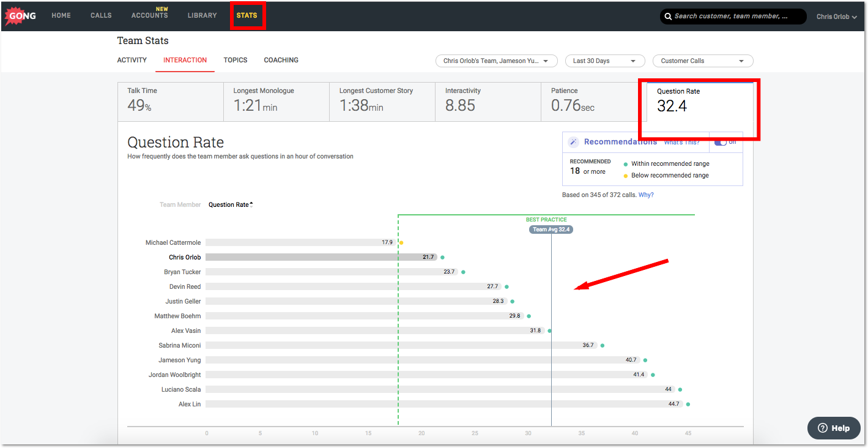This screenshot has width=868, height=448.
Task: Open the Calls section
Action: coord(101,15)
